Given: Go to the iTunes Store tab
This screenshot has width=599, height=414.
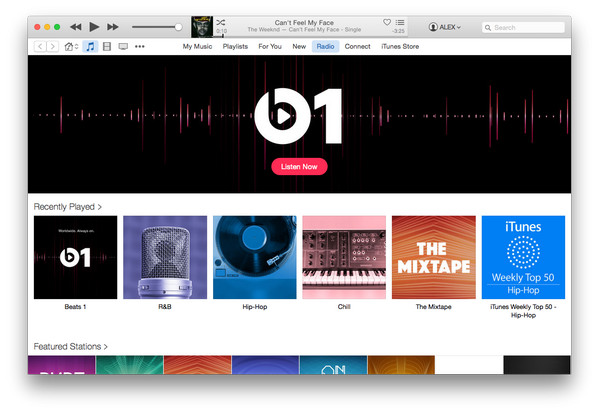Looking at the screenshot, I should 400,47.
